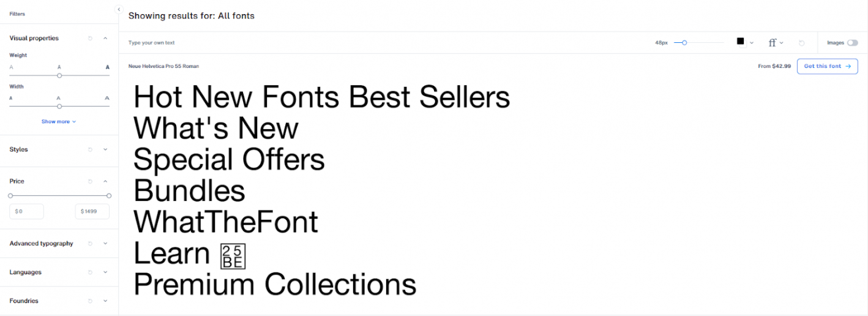Click the black text color swatch
This screenshot has width=868, height=316.
(x=740, y=41)
